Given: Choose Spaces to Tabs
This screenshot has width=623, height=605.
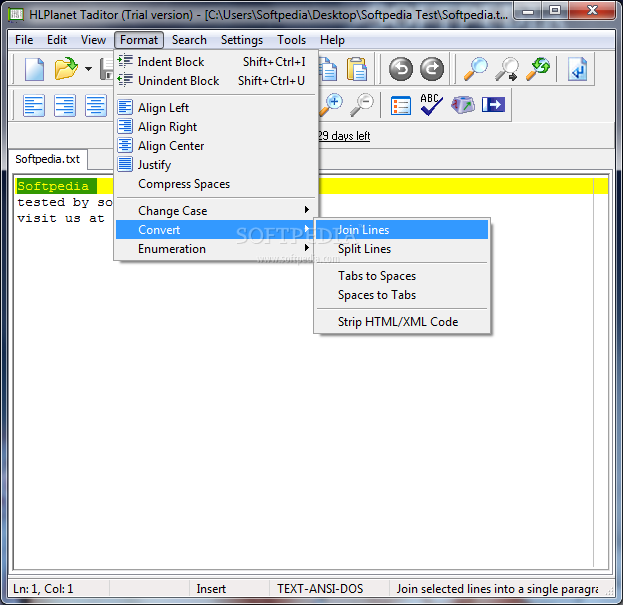Looking at the screenshot, I should tap(402, 295).
